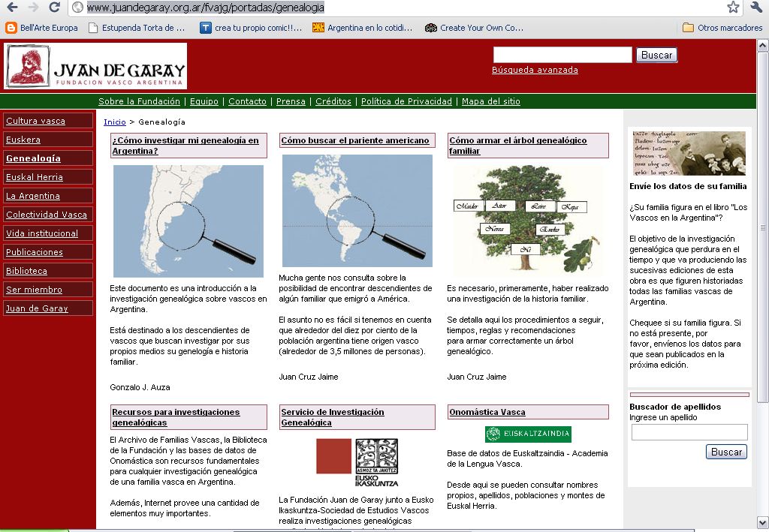Image resolution: width=769 pixels, height=532 pixels.
Task: Click the Eusko Ikaskuntza logo
Action: [357, 462]
